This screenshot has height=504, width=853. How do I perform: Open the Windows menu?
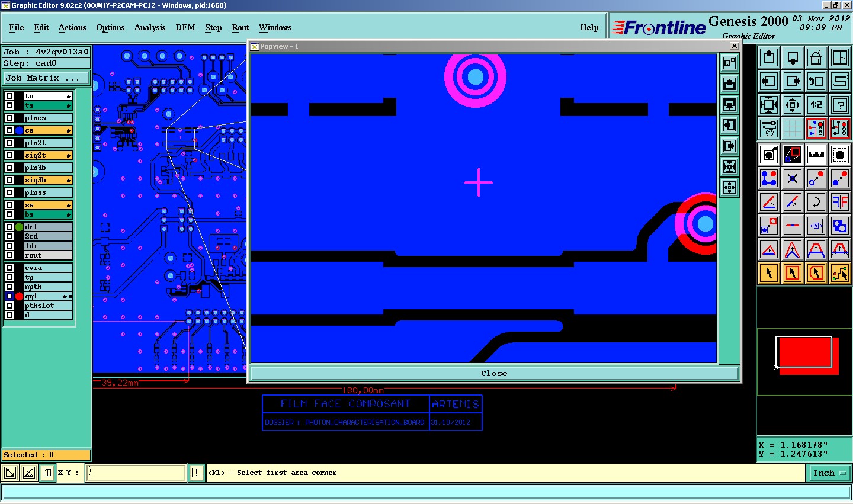tap(275, 27)
